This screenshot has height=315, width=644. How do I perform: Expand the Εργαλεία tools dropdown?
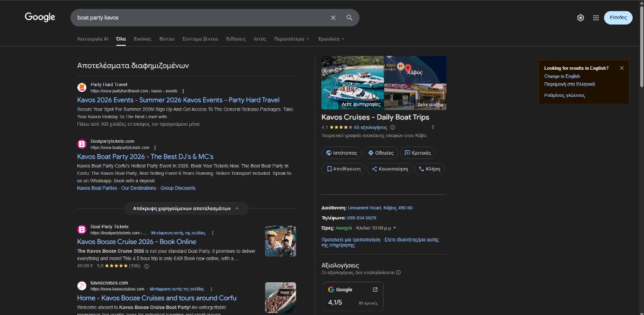point(331,39)
